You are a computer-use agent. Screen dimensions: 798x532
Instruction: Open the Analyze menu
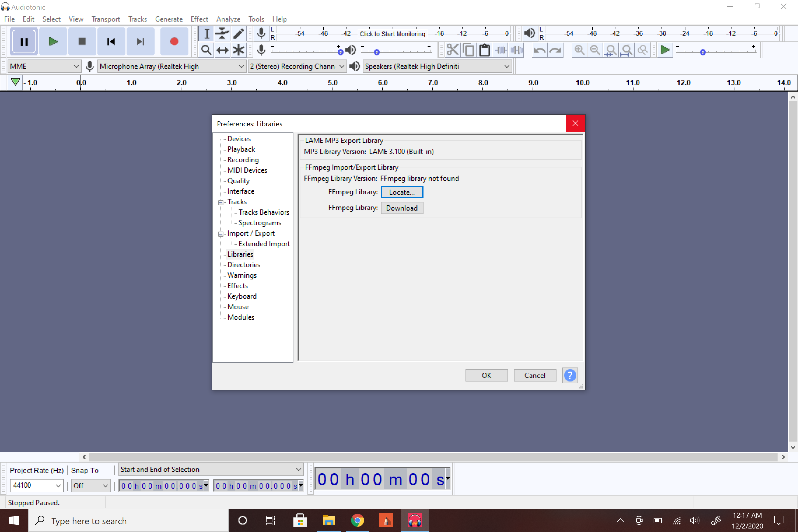pos(228,19)
